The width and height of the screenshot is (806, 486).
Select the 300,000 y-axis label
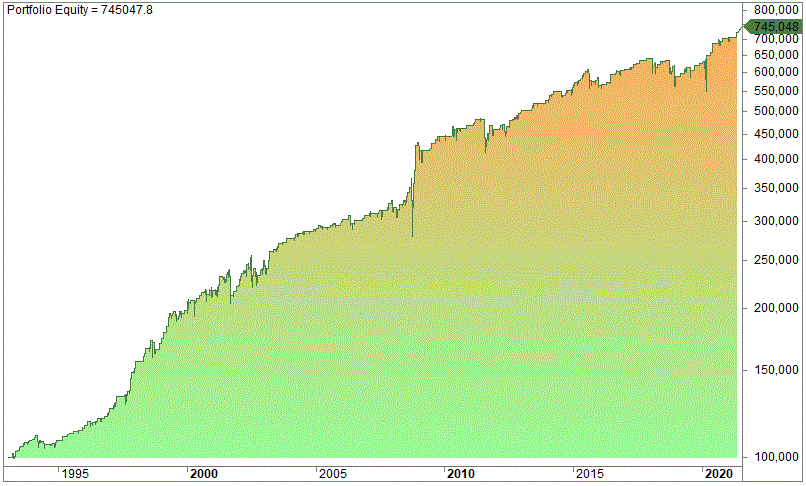(x=776, y=221)
